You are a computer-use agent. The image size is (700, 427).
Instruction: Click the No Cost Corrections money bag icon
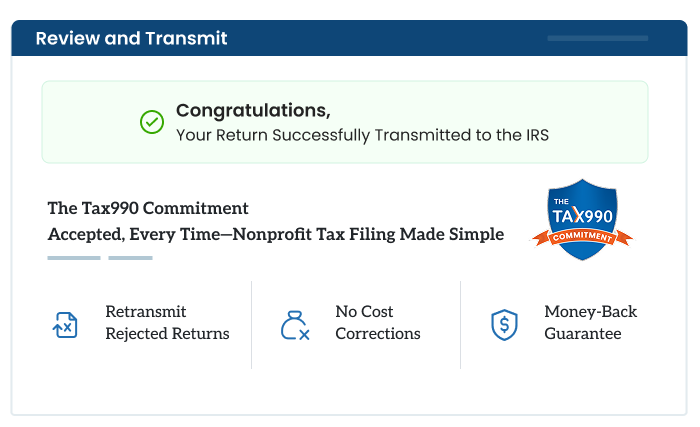coord(294,324)
